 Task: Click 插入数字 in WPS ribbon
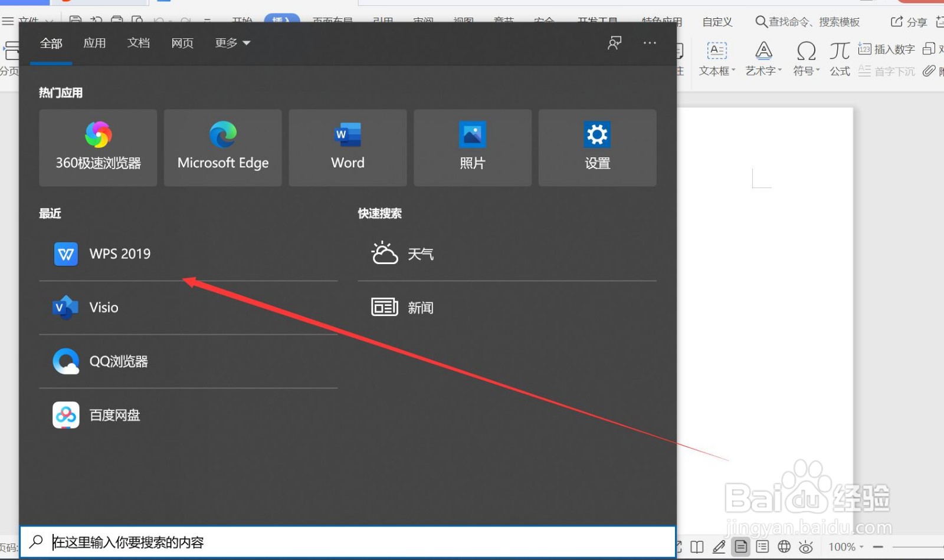point(886,49)
